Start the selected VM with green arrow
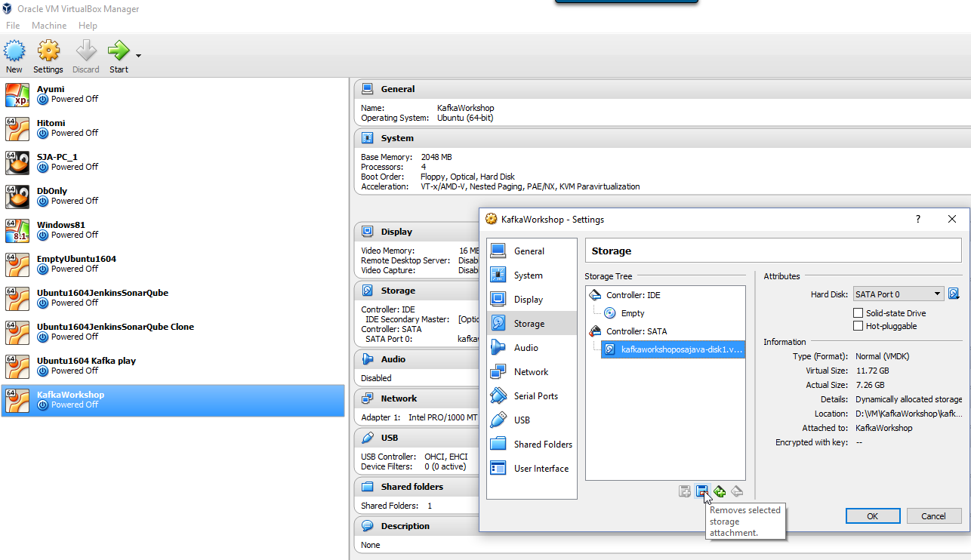Screen dimensions: 971x560 (x=119, y=57)
